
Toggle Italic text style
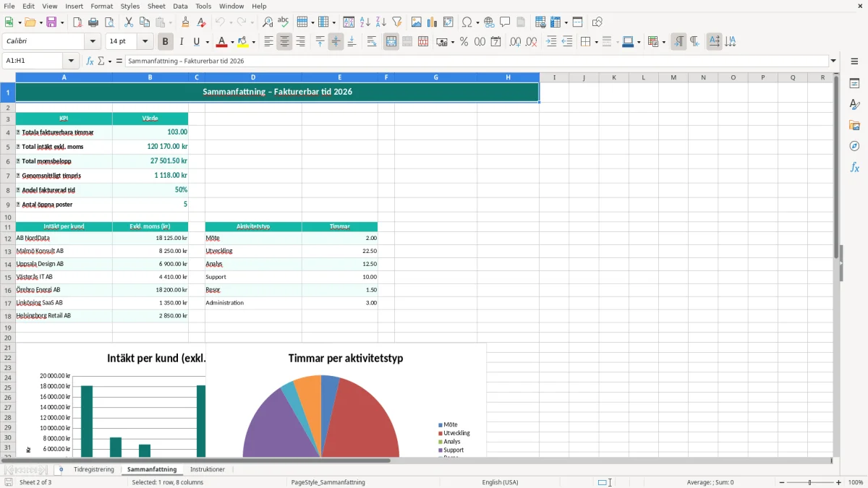(x=181, y=42)
